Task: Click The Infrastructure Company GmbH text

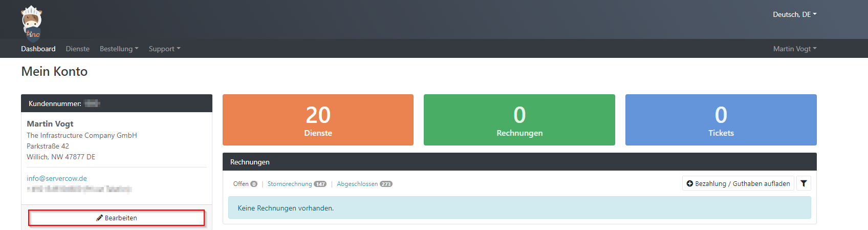Action: click(x=82, y=135)
